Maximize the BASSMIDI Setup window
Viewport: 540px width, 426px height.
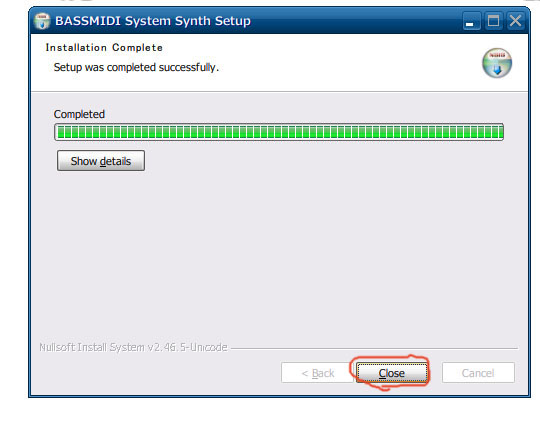point(493,21)
